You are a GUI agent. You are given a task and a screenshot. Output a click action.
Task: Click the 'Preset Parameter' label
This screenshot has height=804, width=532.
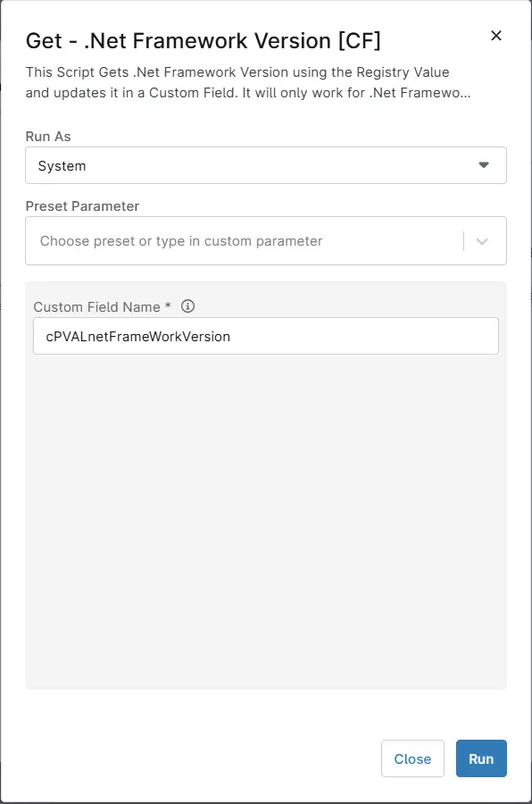[x=82, y=206]
